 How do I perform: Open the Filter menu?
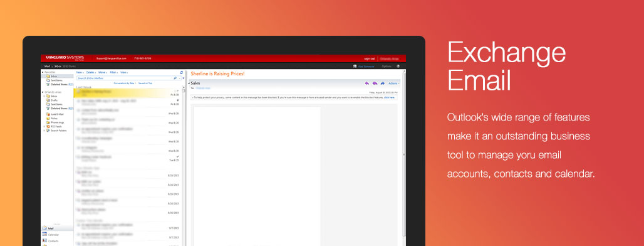[x=113, y=72]
